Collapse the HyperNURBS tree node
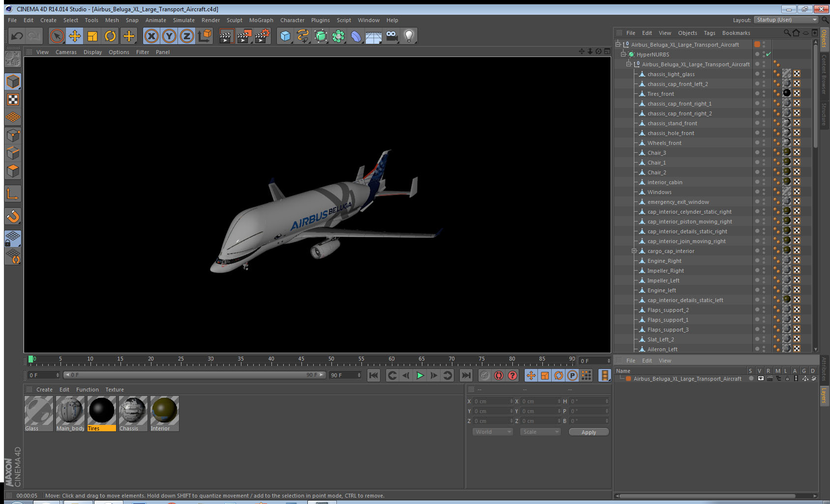Screen dimensions: 830x504 [623, 55]
